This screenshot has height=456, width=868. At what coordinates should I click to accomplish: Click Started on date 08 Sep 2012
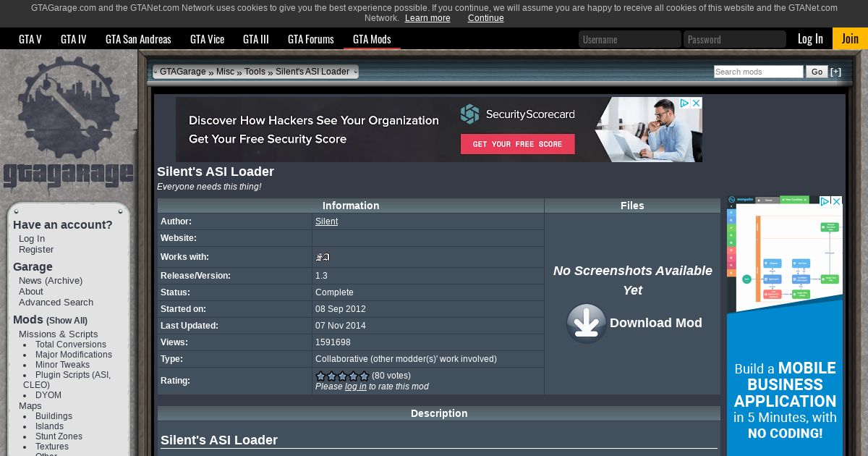click(341, 309)
